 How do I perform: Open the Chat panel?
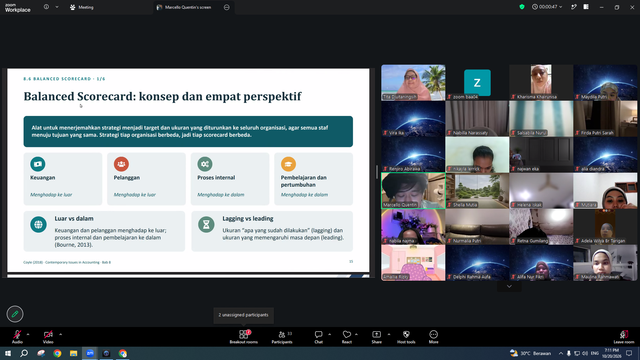click(318, 337)
